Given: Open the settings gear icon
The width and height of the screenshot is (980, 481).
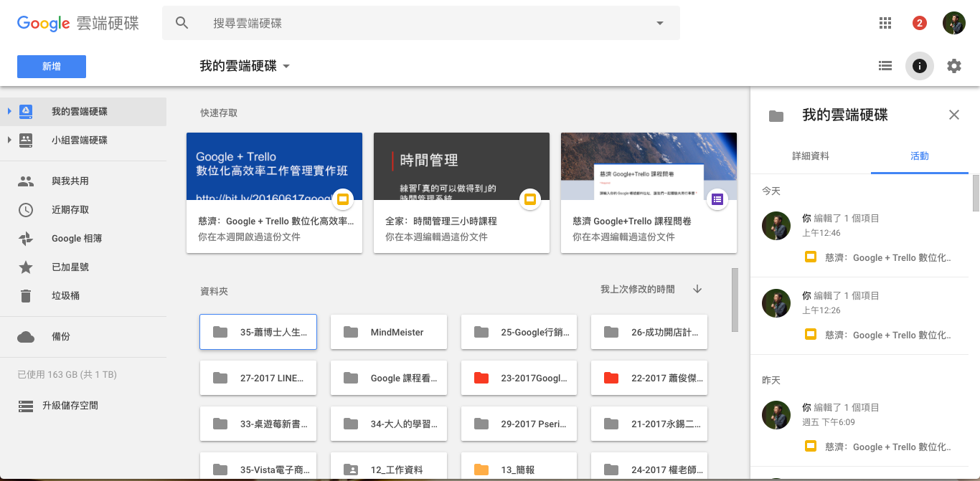Looking at the screenshot, I should pyautogui.click(x=954, y=66).
